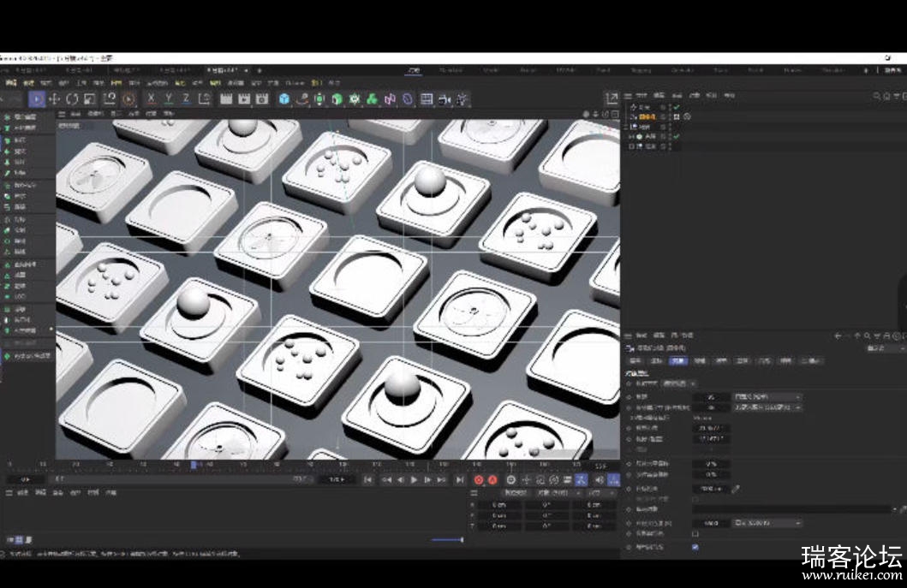Tick the unchecked box in attribute panel
Viewport: 907px width, 588px height.
coord(695,534)
